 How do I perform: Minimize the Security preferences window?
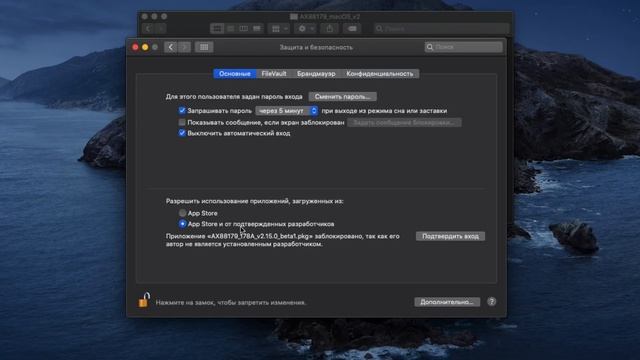point(145,47)
